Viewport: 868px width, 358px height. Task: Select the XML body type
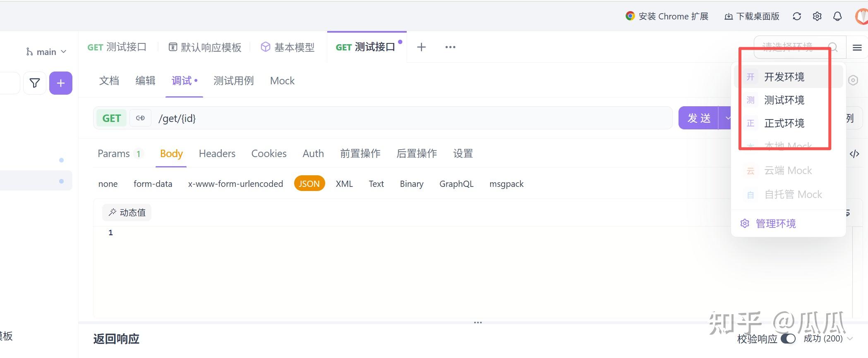tap(344, 184)
